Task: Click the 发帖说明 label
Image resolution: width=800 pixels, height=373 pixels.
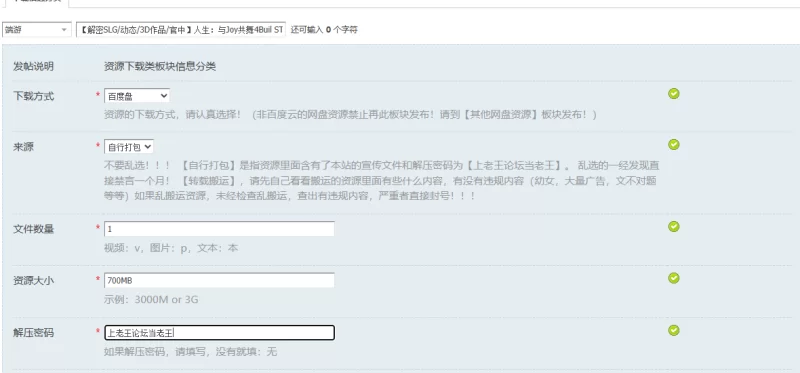Action: coord(33,66)
